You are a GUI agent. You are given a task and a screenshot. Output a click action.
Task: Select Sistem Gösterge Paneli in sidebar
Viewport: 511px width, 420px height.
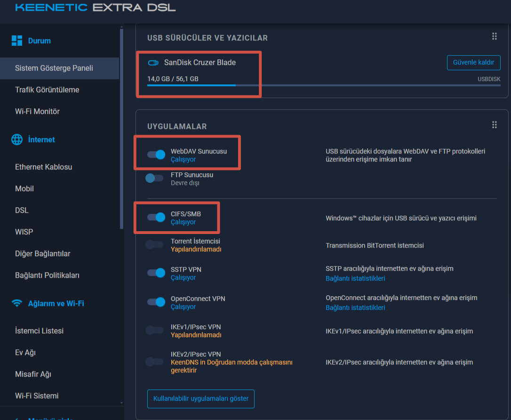coord(59,68)
